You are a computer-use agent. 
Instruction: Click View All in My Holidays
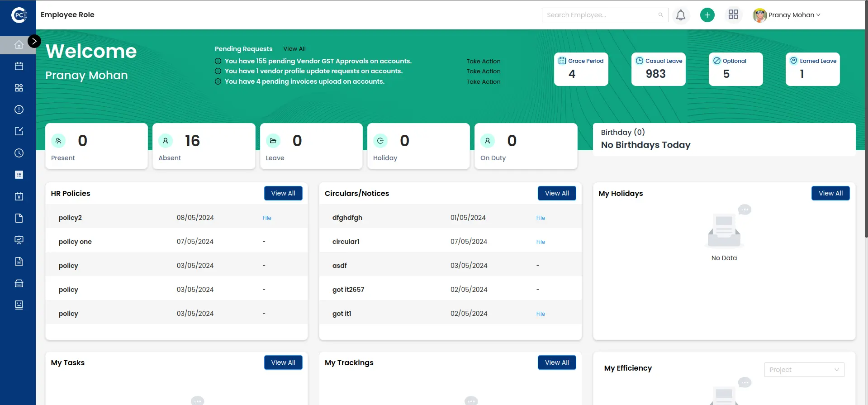coord(830,193)
